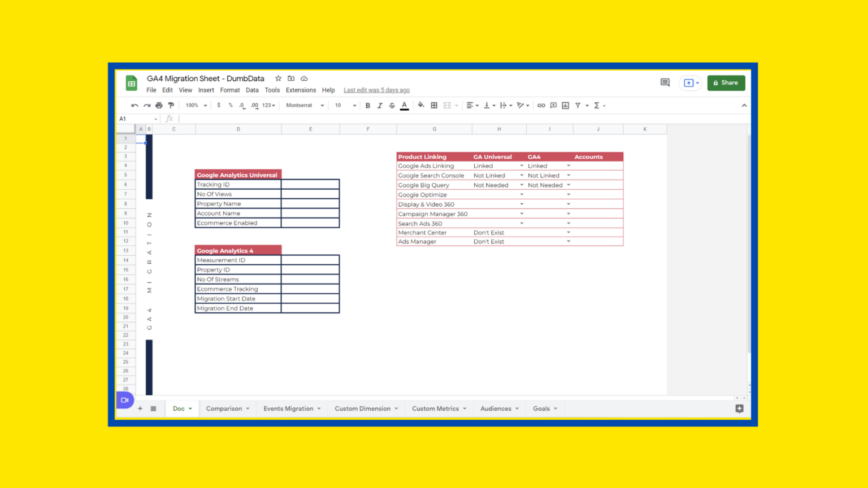Viewport: 868px width, 488px height.
Task: Open the Montserrat font dropdown
Action: (x=304, y=105)
